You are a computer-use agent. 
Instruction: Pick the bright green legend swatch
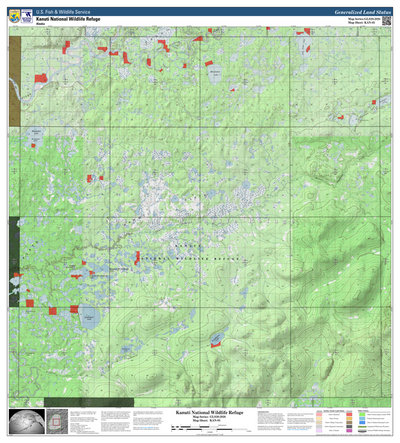(362, 414)
